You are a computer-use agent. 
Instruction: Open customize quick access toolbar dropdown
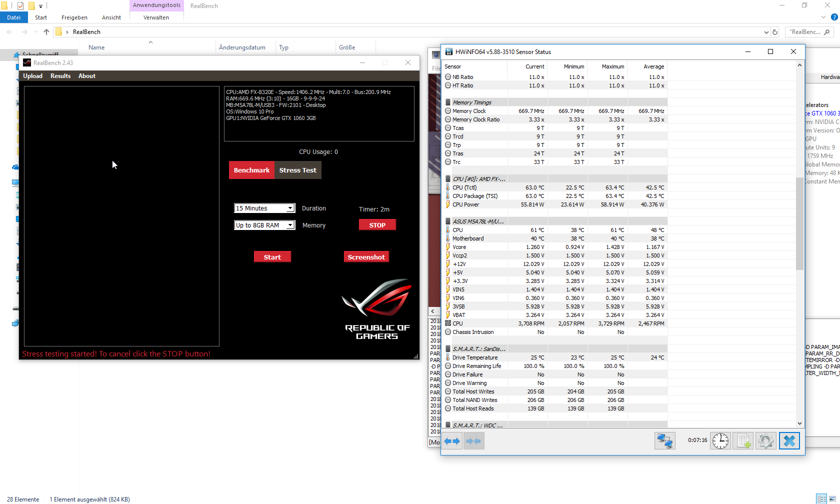pyautogui.click(x=40, y=6)
